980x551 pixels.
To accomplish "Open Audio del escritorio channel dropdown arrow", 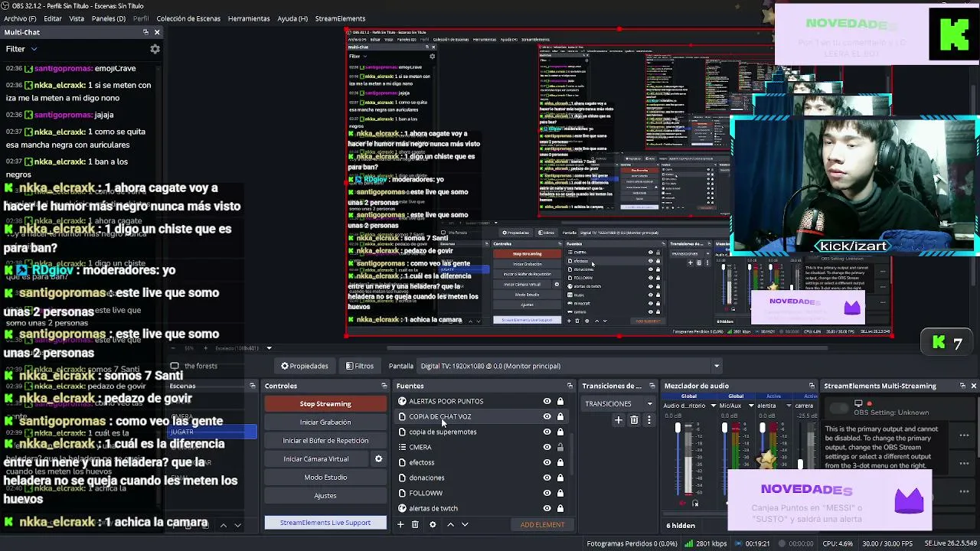I will (713, 406).
